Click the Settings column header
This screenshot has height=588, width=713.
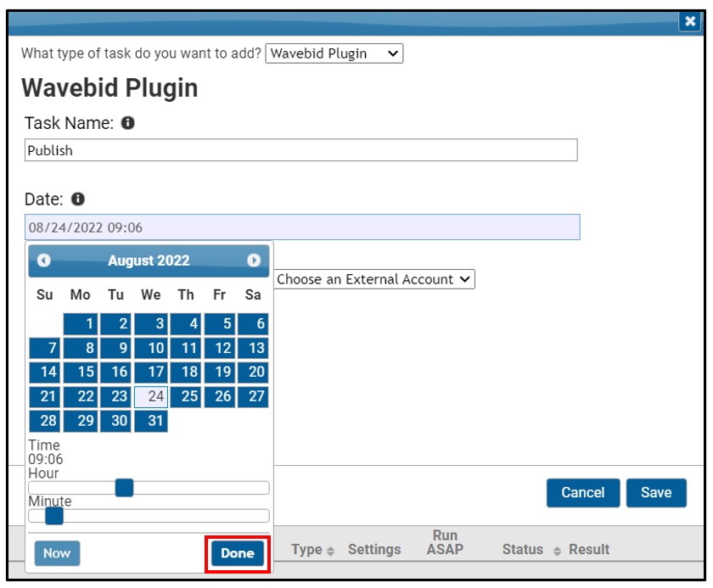pyautogui.click(x=374, y=549)
